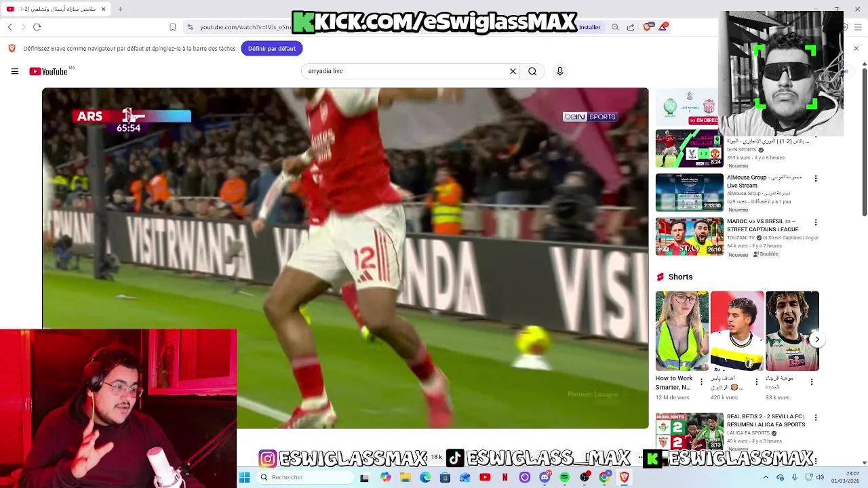Open the zoom magnifier icon in the address bar

pyautogui.click(x=615, y=27)
